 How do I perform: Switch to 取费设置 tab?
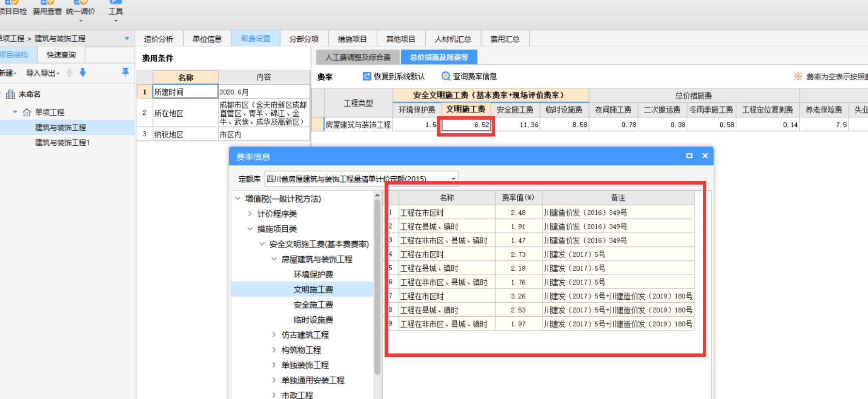pos(256,39)
